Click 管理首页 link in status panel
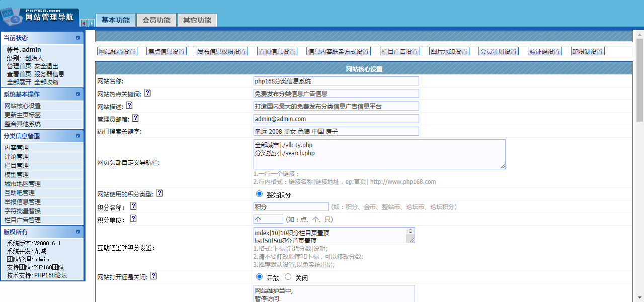Image resolution: width=644 pixels, height=302 pixels. click(x=19, y=66)
